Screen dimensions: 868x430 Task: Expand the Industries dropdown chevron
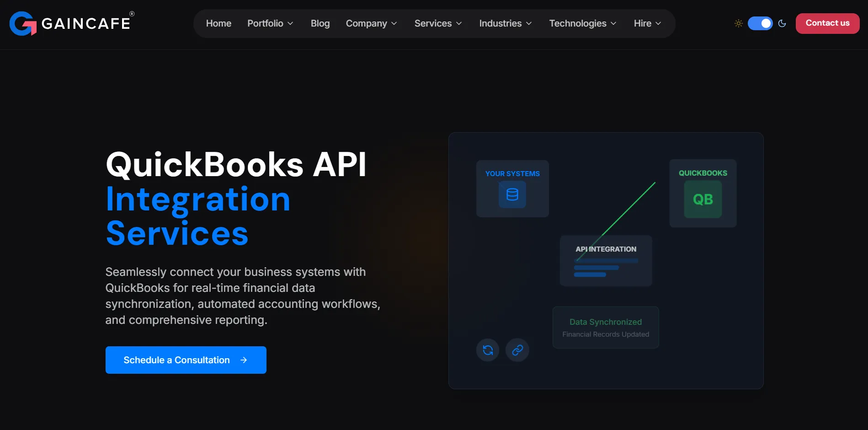click(529, 23)
